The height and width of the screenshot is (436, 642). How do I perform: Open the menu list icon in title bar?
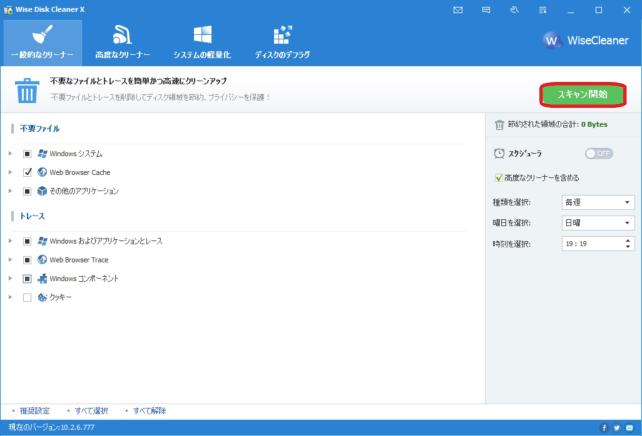click(543, 10)
